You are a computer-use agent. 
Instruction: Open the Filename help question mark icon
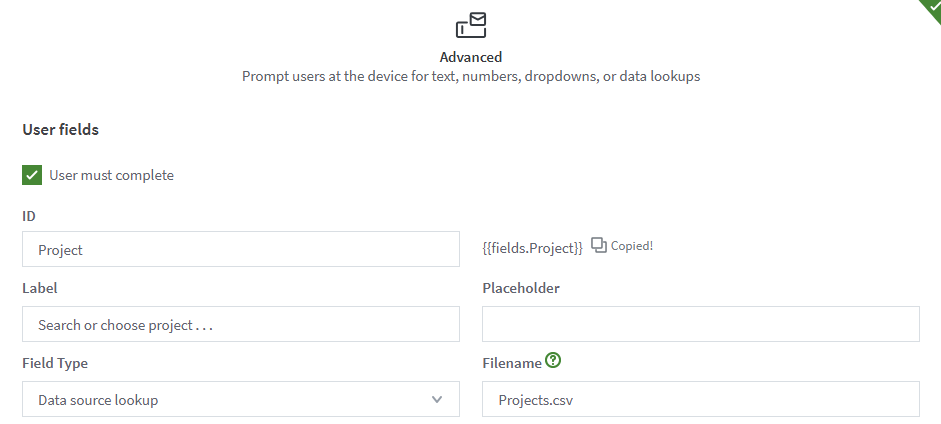tap(553, 361)
